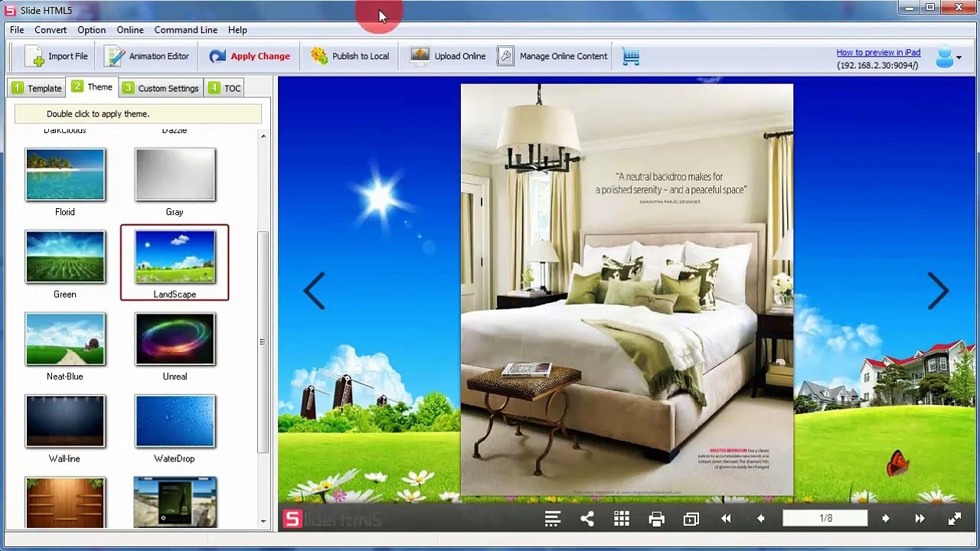
Task: Click the single/double page switch icon
Action: click(691, 519)
